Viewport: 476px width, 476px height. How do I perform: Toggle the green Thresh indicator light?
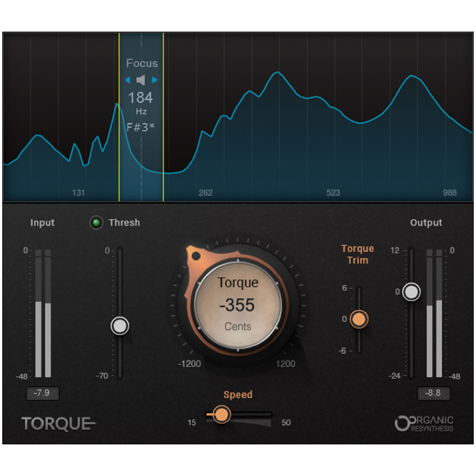pyautogui.click(x=96, y=223)
